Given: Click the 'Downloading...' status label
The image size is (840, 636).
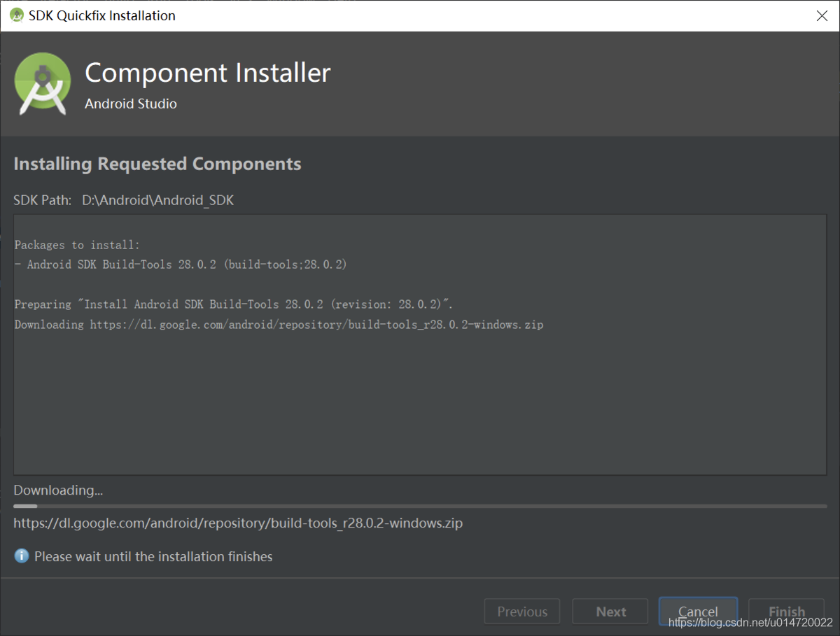Looking at the screenshot, I should click(x=58, y=490).
